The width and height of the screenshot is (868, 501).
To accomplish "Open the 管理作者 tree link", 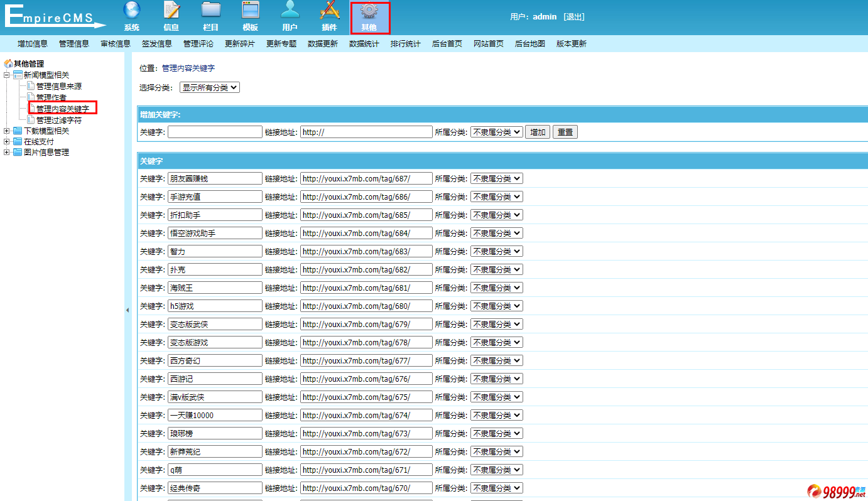I will pos(52,97).
